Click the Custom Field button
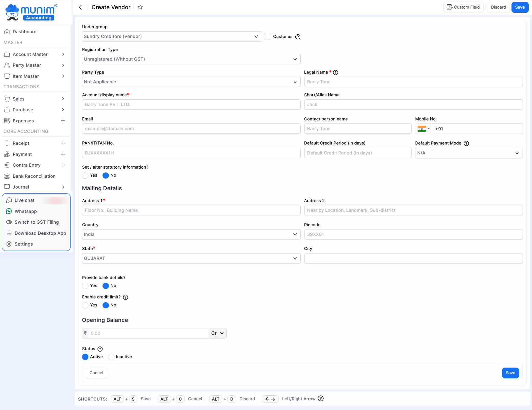 pos(463,7)
